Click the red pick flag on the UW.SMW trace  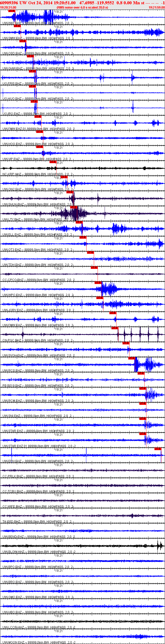pyautogui.click(x=17, y=26)
